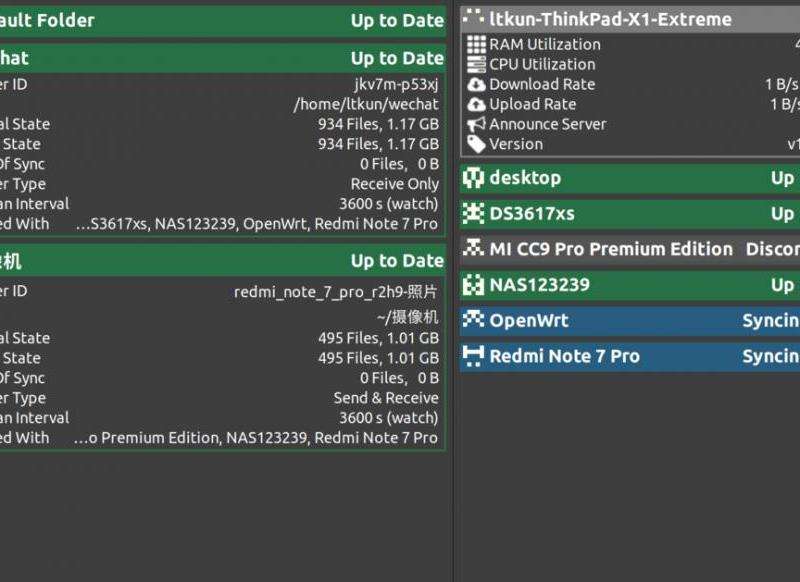The width and height of the screenshot is (800, 582).
Task: Collapse the 摄像机 folder header
Action: tap(223, 261)
